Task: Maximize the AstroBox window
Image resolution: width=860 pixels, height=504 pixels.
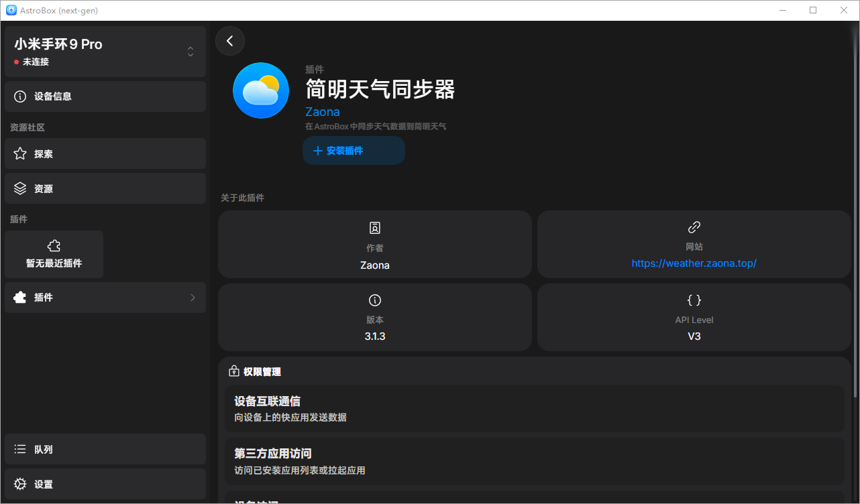Action: coord(813,10)
